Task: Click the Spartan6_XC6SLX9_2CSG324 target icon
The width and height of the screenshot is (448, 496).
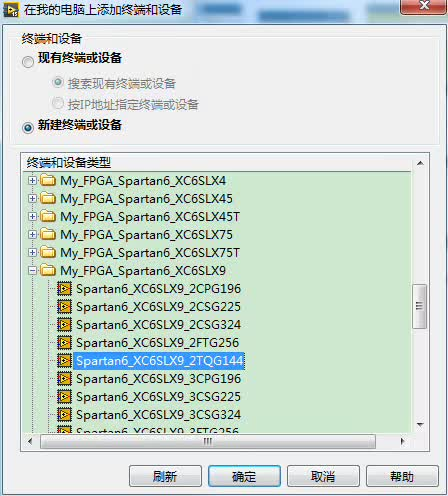Action: (64, 325)
